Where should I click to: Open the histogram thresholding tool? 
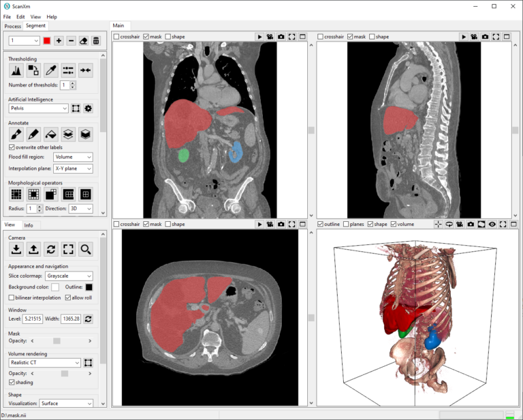(x=16, y=70)
